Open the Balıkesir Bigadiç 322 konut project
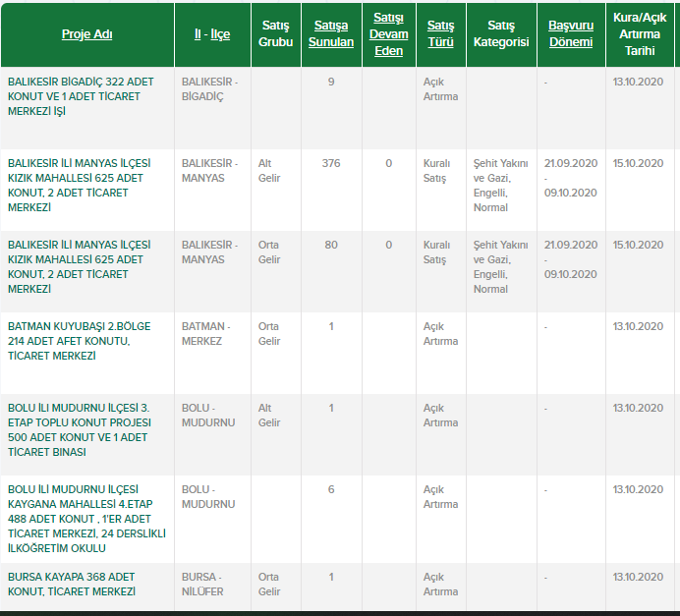The image size is (680, 616). click(x=79, y=96)
